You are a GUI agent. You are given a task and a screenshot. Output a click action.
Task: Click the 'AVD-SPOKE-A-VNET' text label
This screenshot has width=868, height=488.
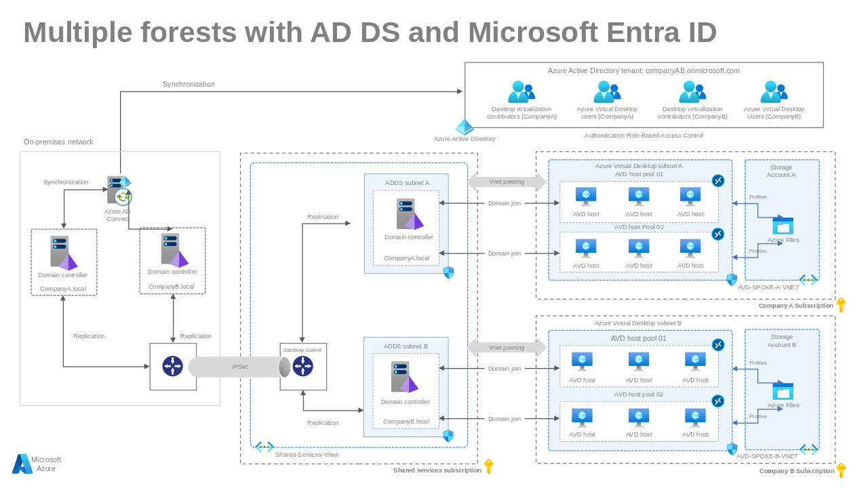(768, 287)
